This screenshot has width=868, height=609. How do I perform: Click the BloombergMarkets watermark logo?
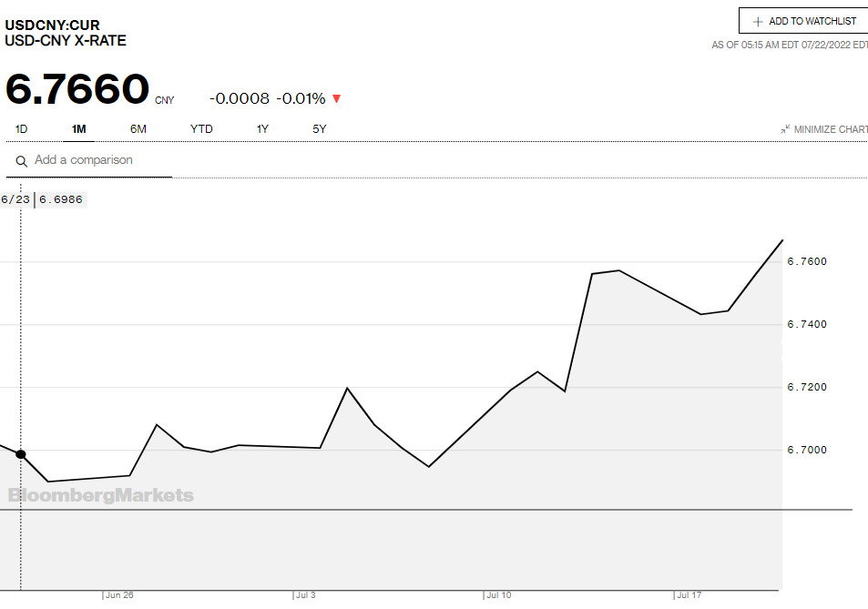pos(101,495)
